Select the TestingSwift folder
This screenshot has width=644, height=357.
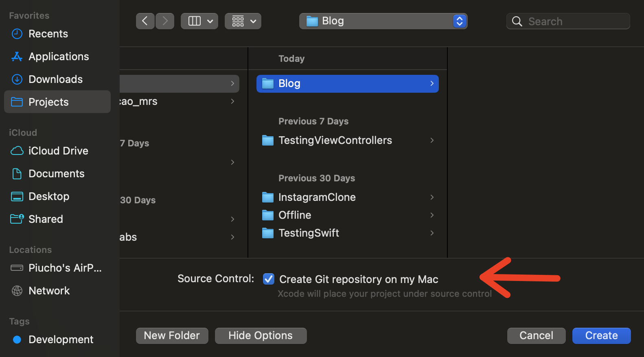(348, 233)
